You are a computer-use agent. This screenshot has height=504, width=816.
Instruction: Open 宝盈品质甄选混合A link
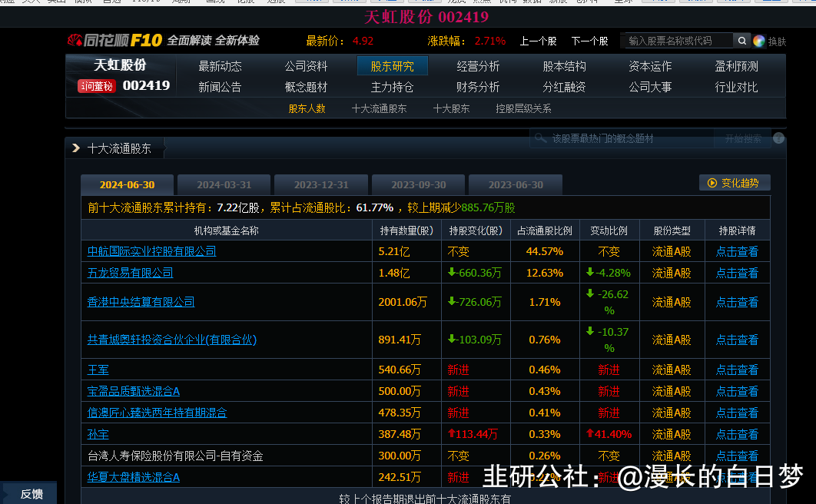click(133, 391)
